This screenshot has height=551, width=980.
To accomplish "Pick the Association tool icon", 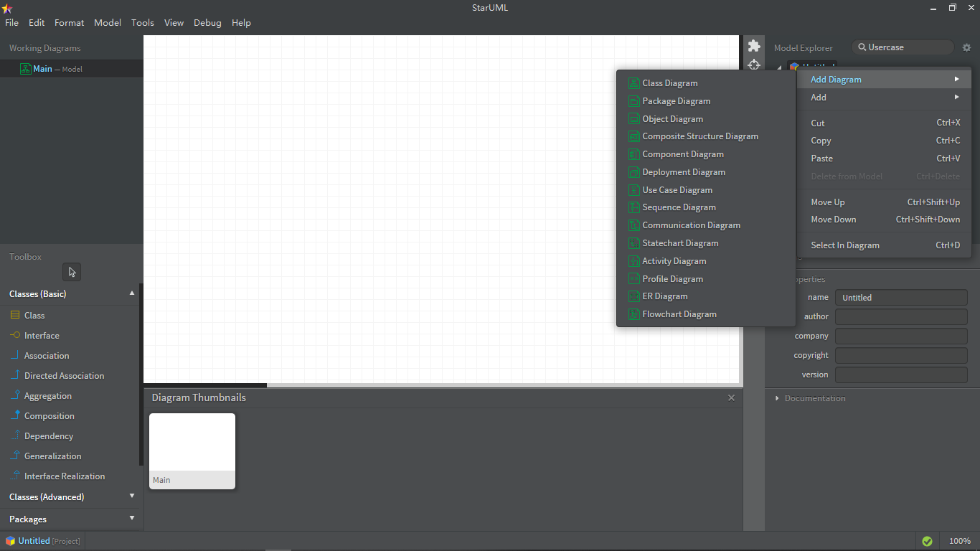I will pyautogui.click(x=15, y=355).
